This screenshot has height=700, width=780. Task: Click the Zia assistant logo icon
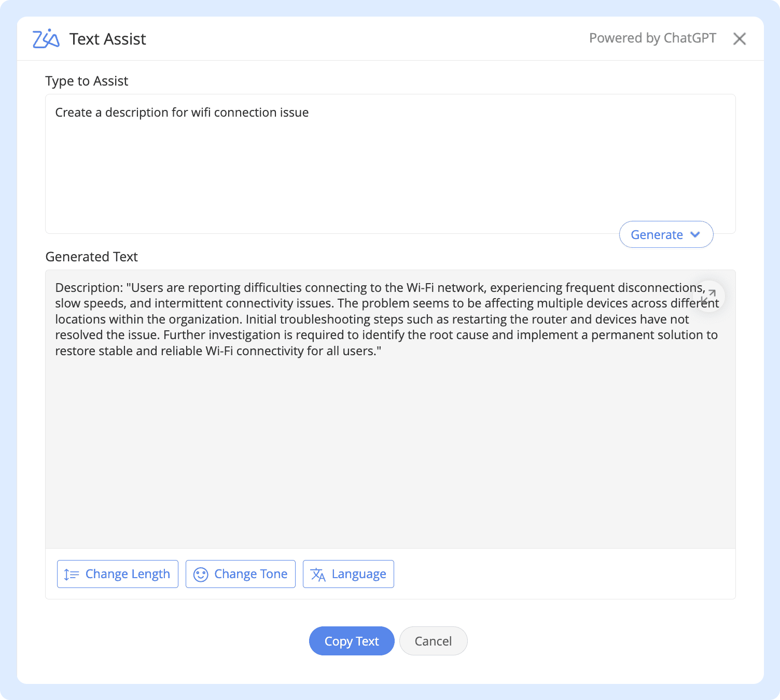(x=46, y=38)
